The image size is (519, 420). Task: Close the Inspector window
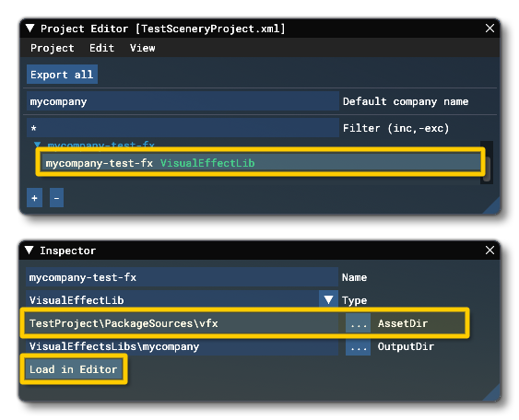[490, 250]
